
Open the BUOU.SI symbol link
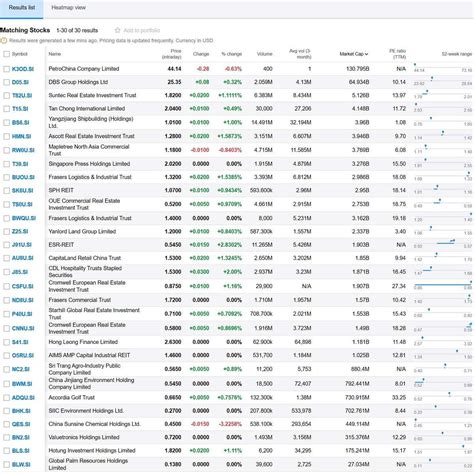pos(22,177)
